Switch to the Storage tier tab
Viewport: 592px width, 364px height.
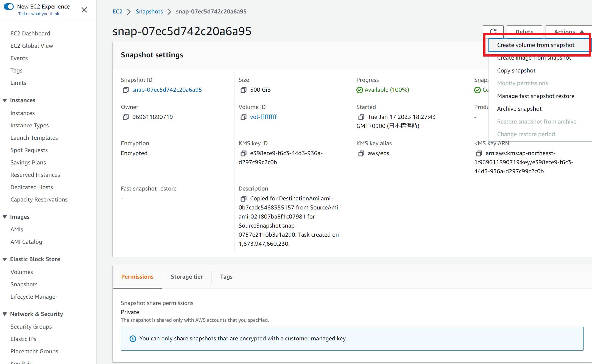pos(187,277)
